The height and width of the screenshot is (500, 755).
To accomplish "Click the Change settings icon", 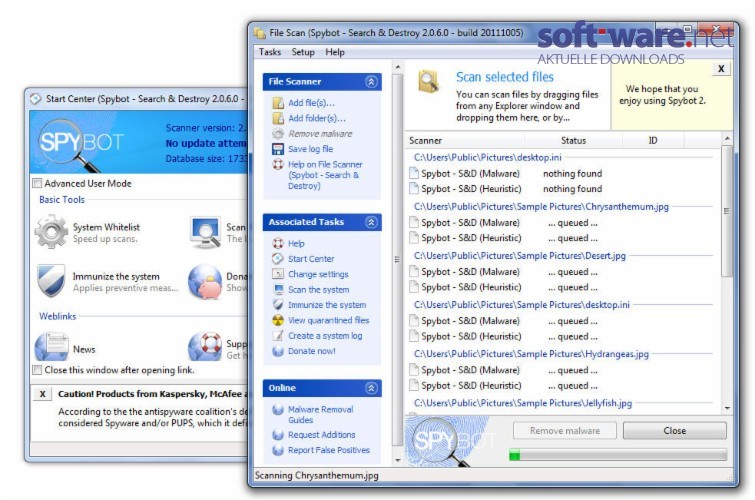I will point(278,274).
